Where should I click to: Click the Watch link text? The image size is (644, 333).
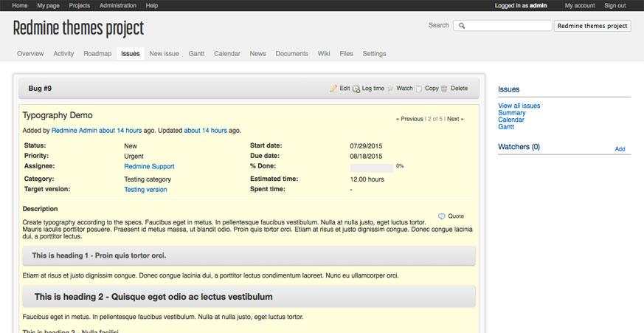(404, 89)
